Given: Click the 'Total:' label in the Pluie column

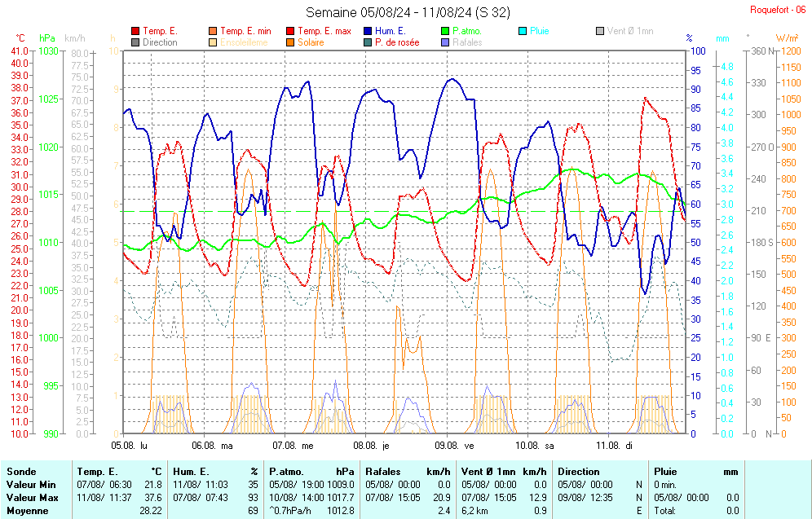Looking at the screenshot, I should click(665, 511).
